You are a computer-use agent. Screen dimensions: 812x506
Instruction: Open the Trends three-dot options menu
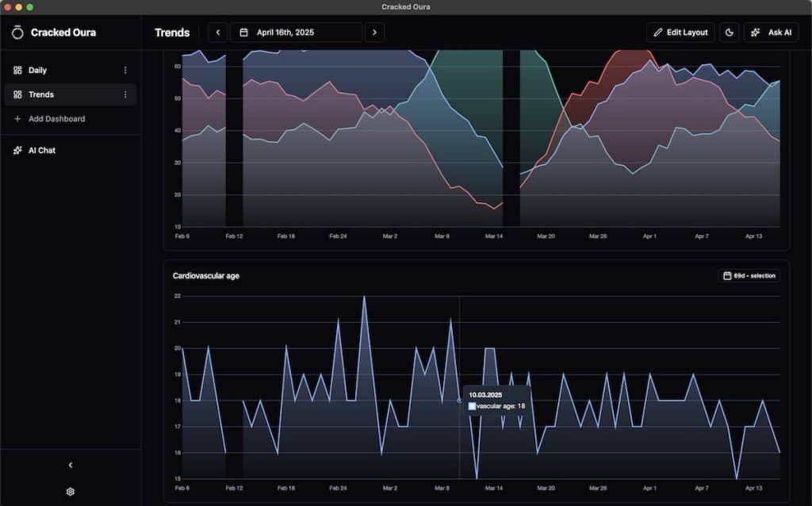[125, 94]
